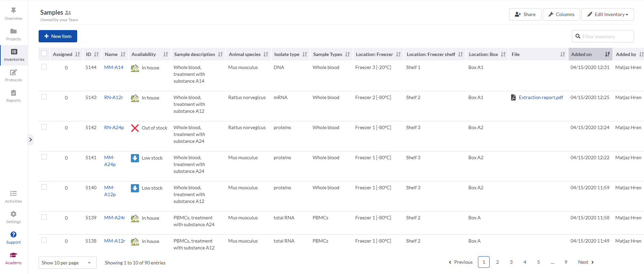
Task: Click the In house icon for MM-A24r
Action: pos(135,218)
